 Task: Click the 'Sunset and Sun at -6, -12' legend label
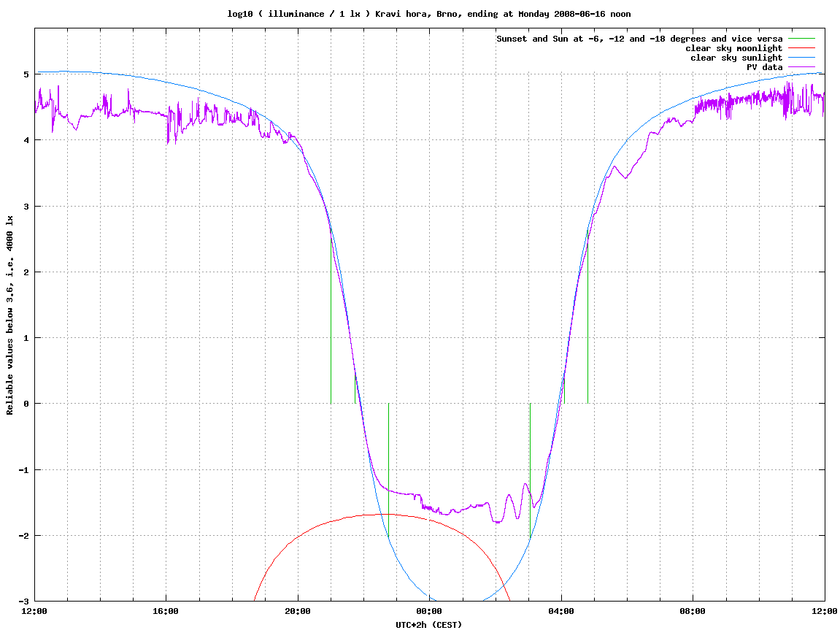point(639,39)
